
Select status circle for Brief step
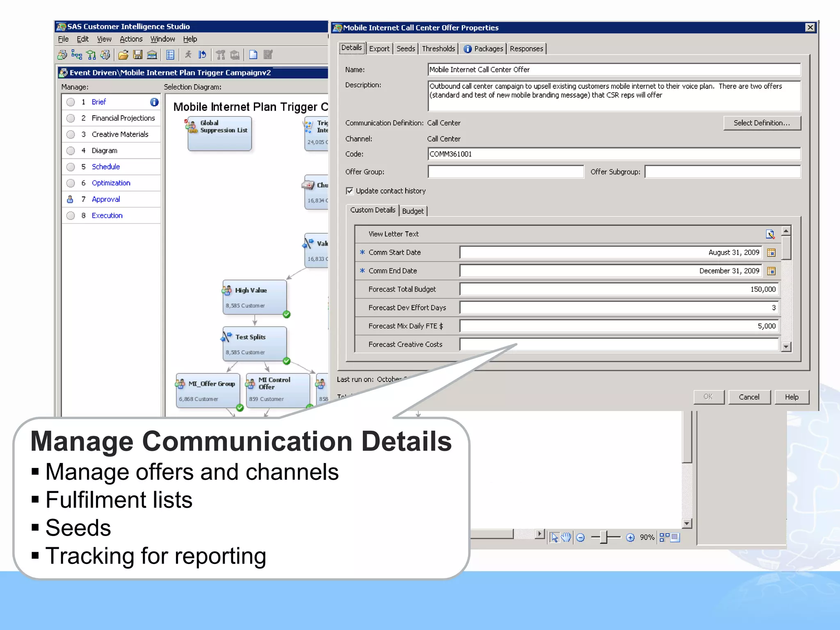(71, 102)
